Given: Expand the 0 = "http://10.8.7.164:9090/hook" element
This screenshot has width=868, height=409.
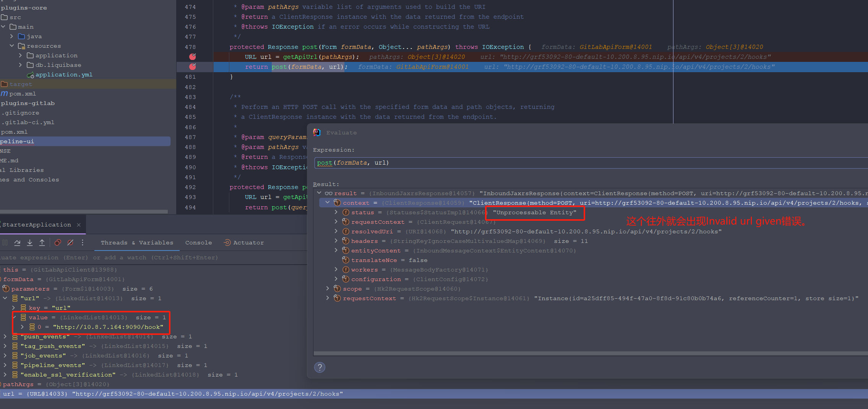Looking at the screenshot, I should pyautogui.click(x=22, y=327).
